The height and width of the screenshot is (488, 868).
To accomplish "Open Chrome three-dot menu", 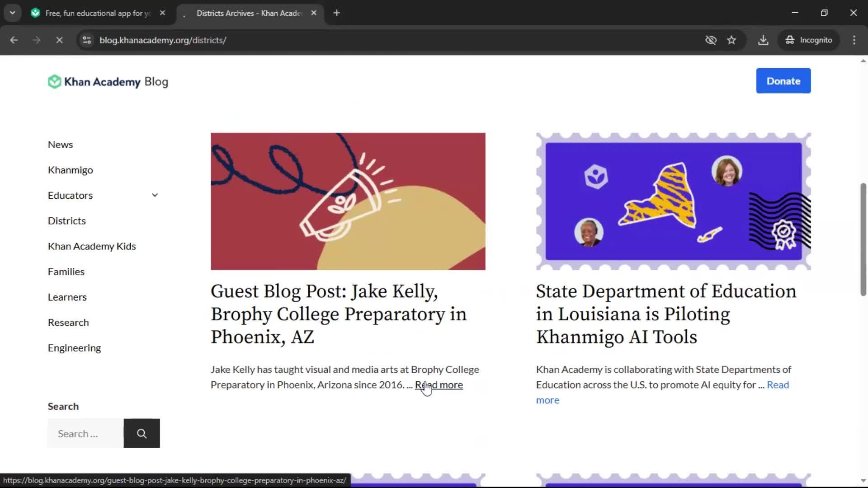I will click(x=854, y=40).
